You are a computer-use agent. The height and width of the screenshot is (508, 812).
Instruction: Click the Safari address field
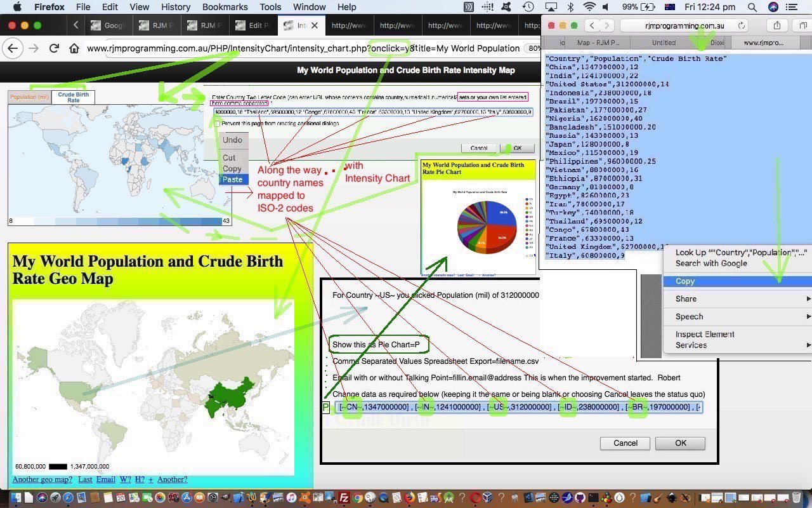(x=684, y=26)
